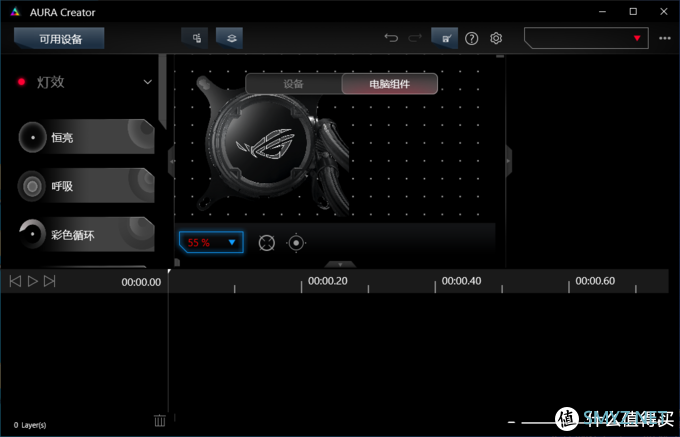Jump to the timeline end

point(50,281)
